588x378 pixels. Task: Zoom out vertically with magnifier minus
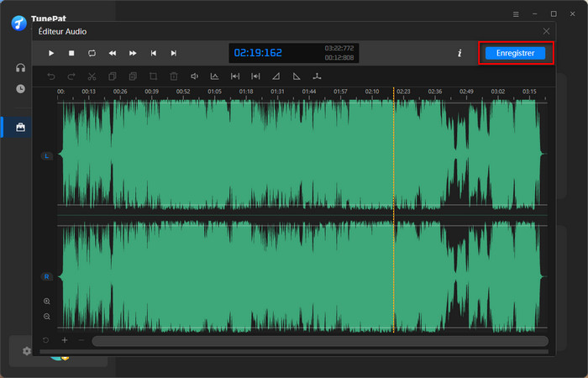click(46, 317)
